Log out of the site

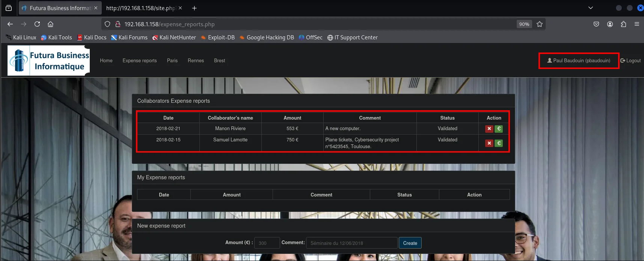[630, 60]
